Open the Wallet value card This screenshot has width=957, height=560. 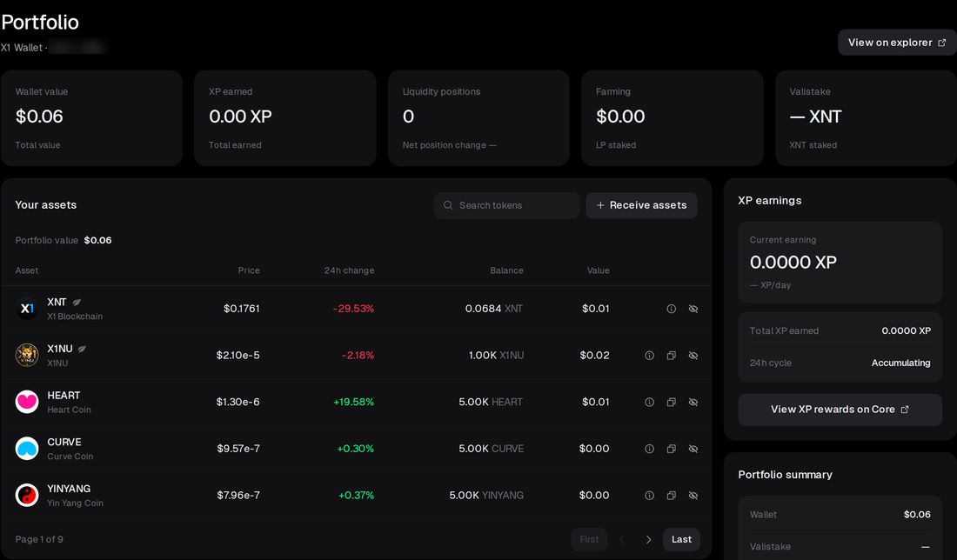coord(91,117)
